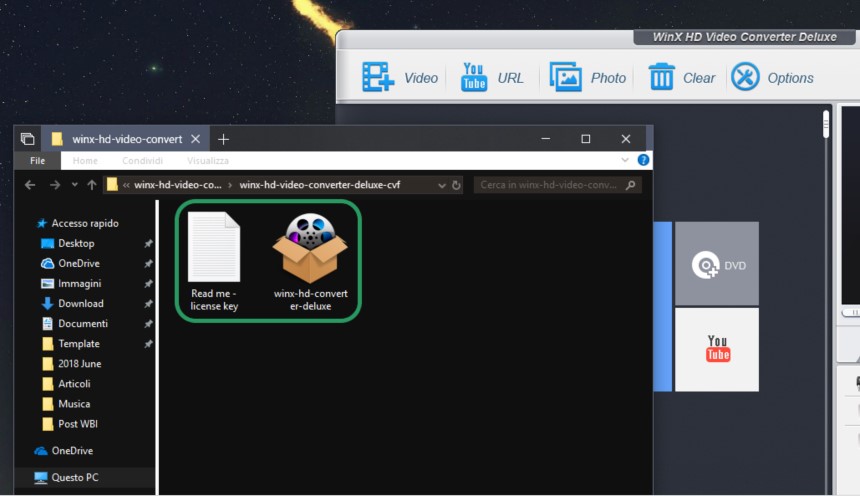Image resolution: width=860 pixels, height=496 pixels.
Task: Open Explorer help question mark icon
Action: pyautogui.click(x=643, y=160)
